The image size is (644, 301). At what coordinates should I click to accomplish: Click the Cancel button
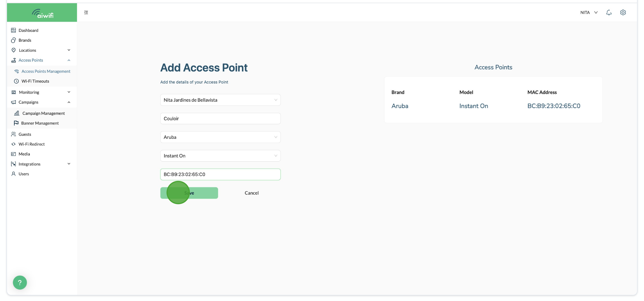[251, 193]
